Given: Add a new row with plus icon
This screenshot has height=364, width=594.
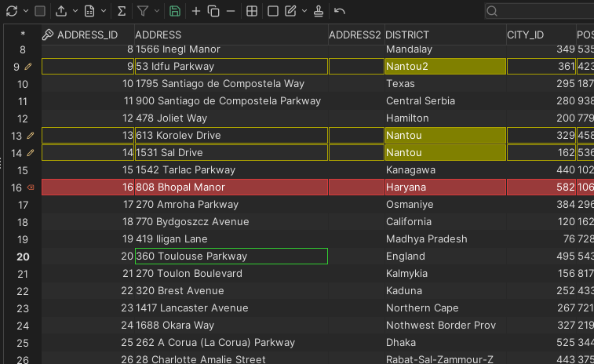Looking at the screenshot, I should pyautogui.click(x=196, y=11).
